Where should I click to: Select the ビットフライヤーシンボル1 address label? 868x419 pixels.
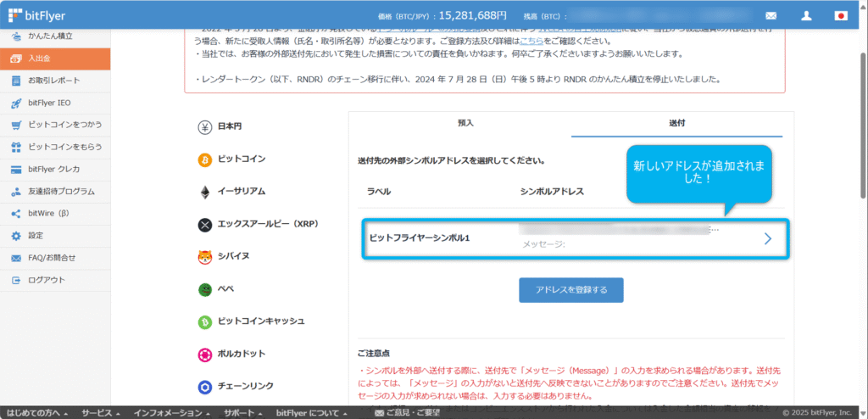pos(419,237)
